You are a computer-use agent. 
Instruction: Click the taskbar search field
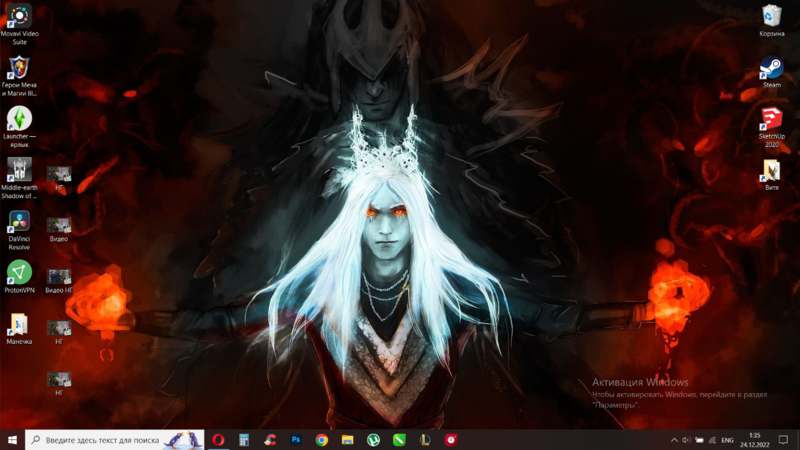click(115, 440)
